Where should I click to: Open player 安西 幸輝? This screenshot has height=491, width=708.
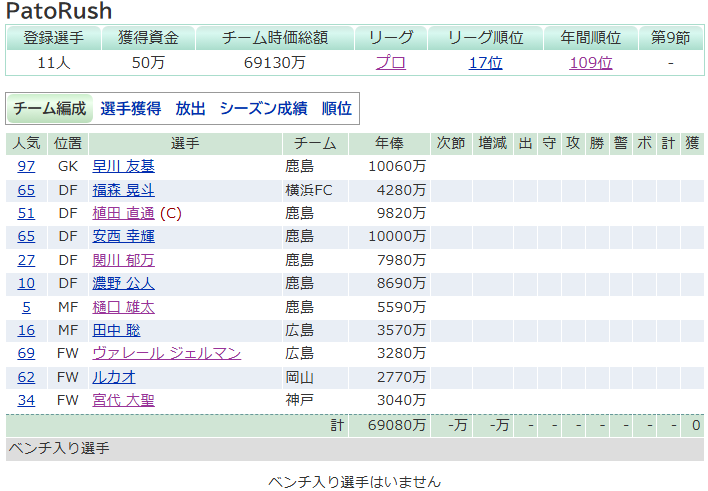tap(123, 236)
